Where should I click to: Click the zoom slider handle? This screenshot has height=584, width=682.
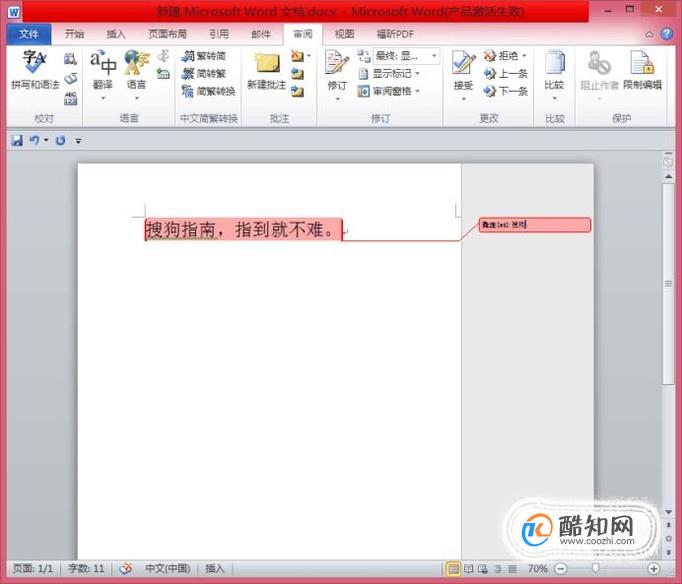[x=595, y=568]
